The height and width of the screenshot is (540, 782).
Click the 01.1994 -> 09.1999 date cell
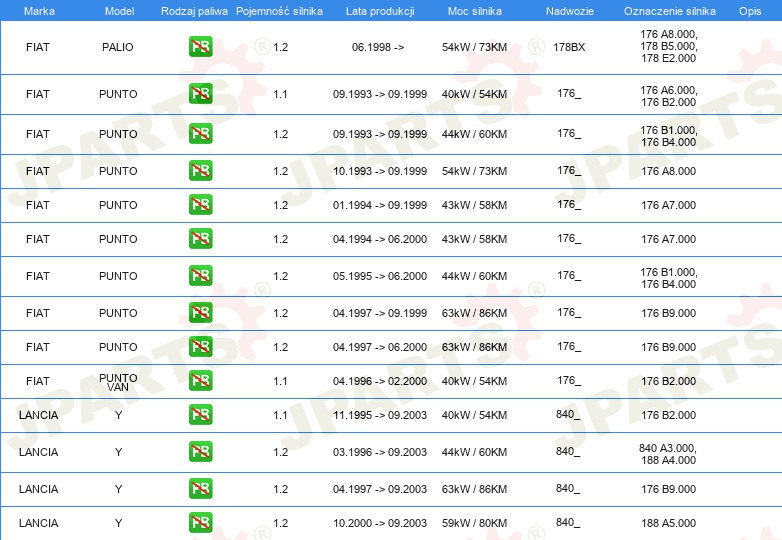click(380, 205)
